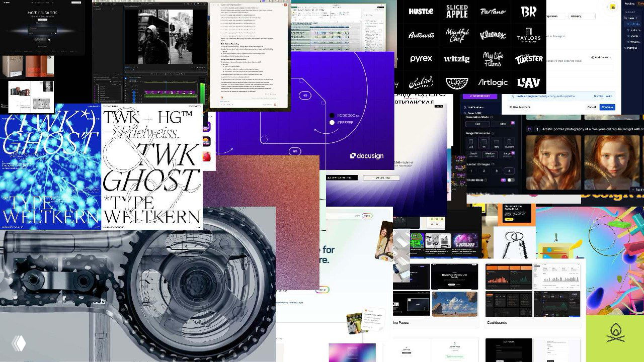Click the Artlogic logo tile

[493, 82]
